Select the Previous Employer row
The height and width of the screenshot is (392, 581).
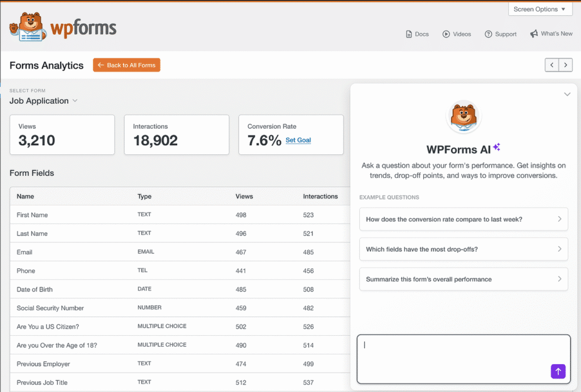pyautogui.click(x=180, y=364)
